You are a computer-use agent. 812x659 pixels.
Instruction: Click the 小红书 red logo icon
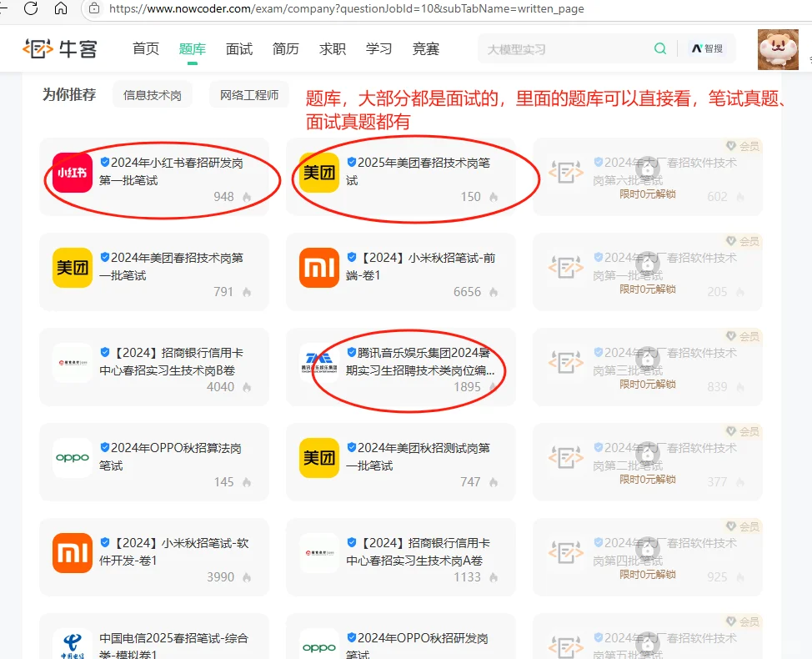(73, 173)
